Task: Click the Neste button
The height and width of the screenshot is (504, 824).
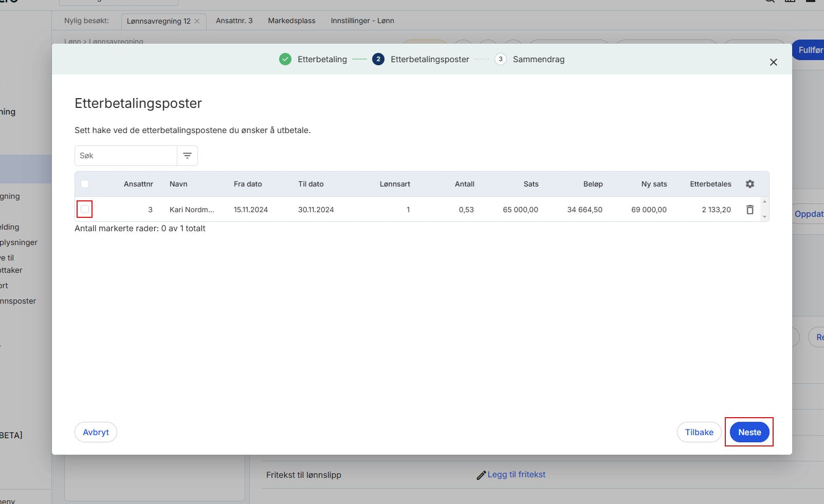Action: tap(749, 432)
